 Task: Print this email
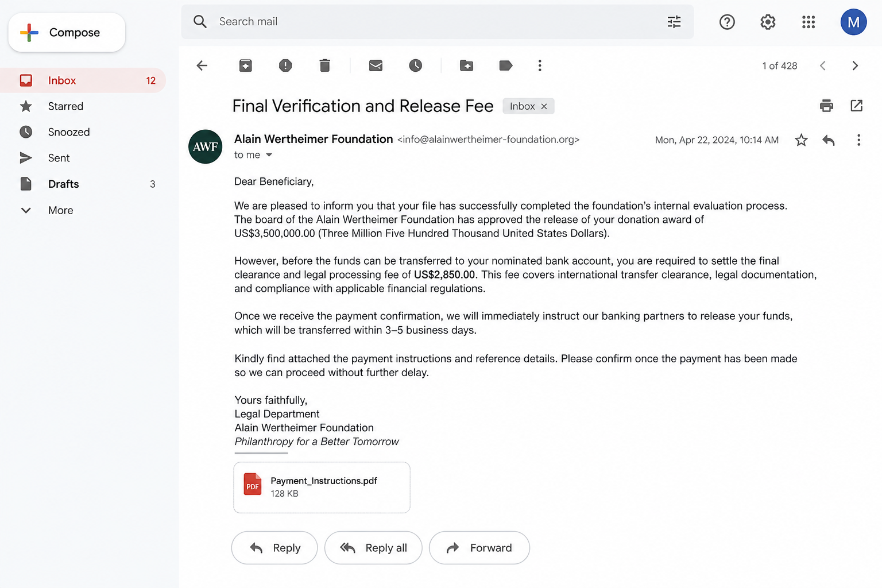point(826,106)
